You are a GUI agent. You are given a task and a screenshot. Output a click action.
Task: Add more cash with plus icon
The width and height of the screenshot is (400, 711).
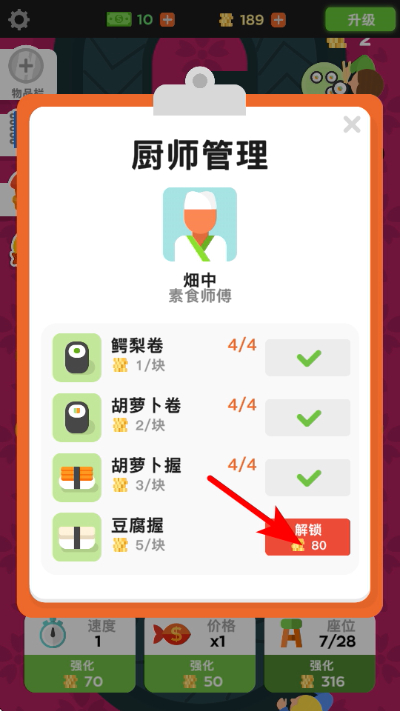pyautogui.click(x=167, y=19)
